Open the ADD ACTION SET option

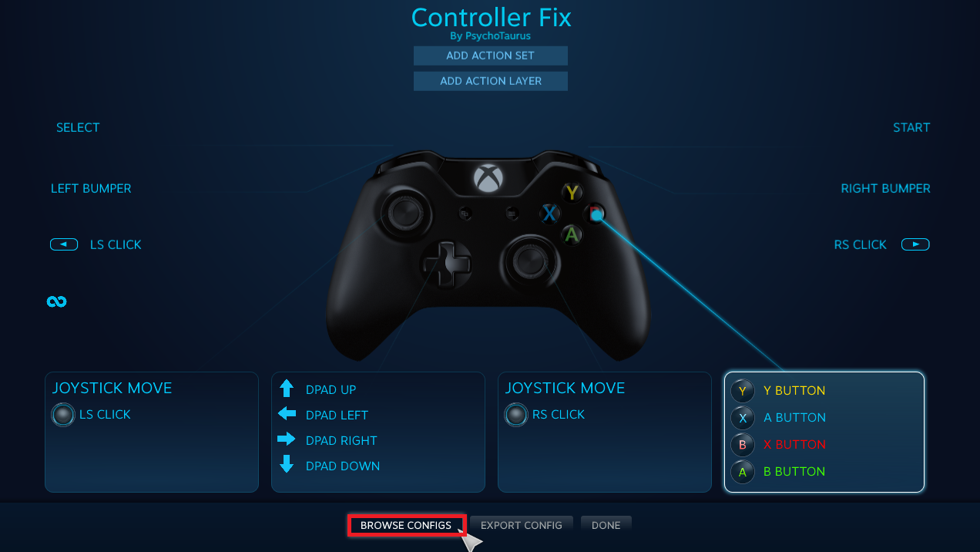[491, 56]
